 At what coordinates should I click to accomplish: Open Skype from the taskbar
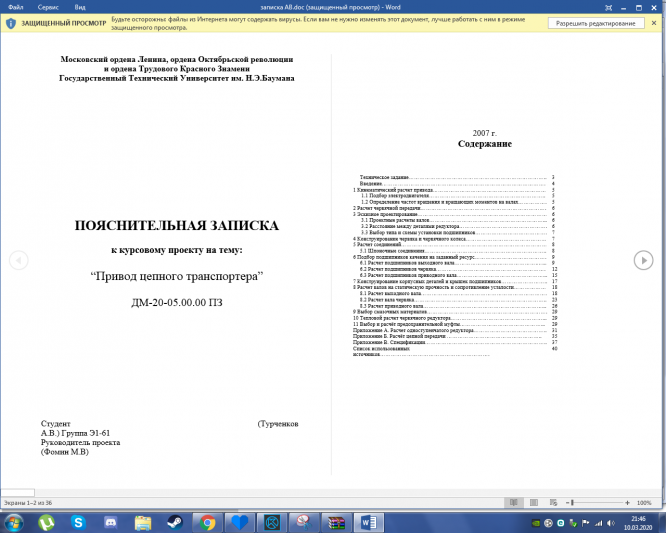78,522
